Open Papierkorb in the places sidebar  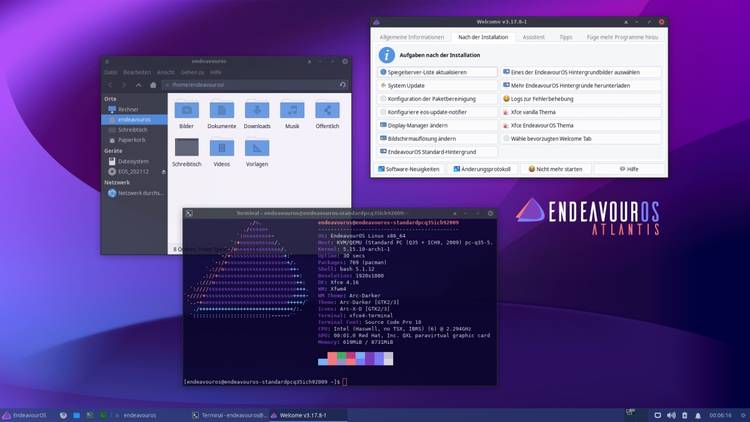[x=134, y=140]
